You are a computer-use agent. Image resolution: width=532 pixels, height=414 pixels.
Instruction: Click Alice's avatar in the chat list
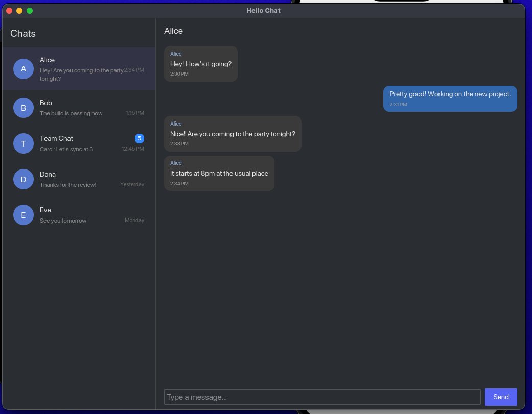(x=23, y=68)
